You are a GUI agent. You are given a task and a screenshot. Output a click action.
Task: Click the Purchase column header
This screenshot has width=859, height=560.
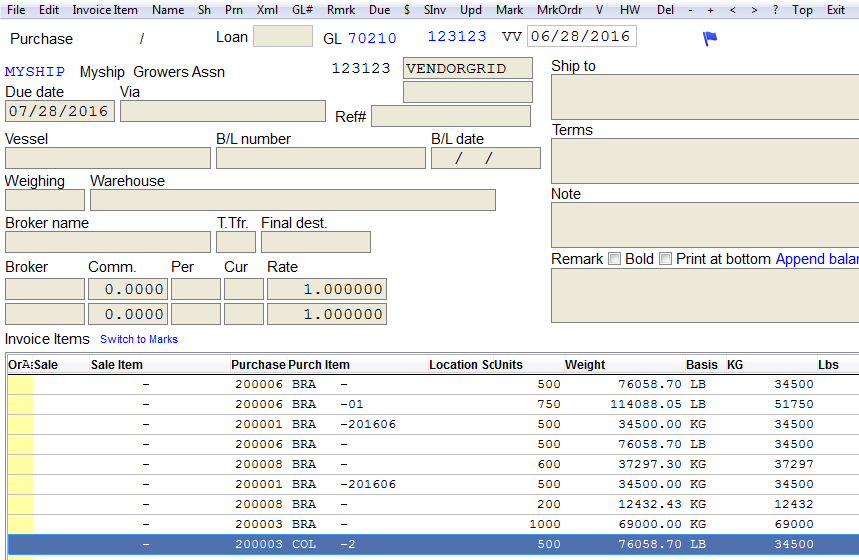[258, 365]
